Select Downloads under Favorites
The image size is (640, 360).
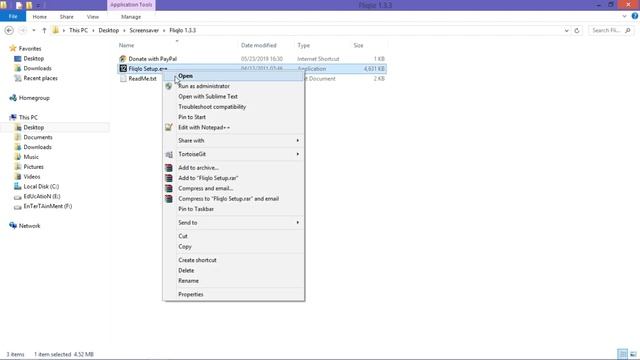(37, 68)
